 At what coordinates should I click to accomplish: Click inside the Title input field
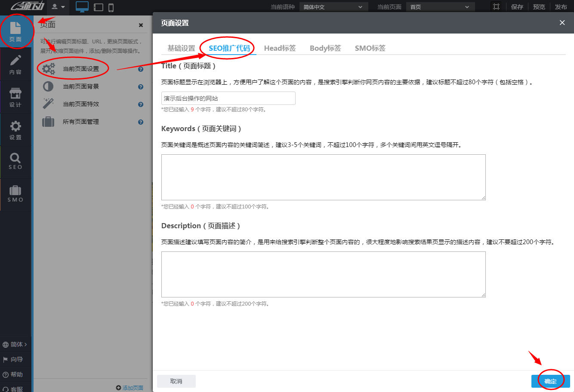point(228,98)
